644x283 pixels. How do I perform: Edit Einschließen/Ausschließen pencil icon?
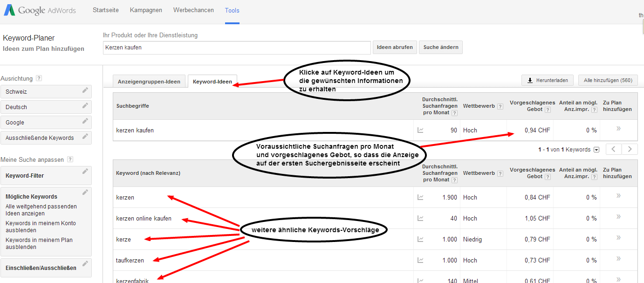(85, 264)
